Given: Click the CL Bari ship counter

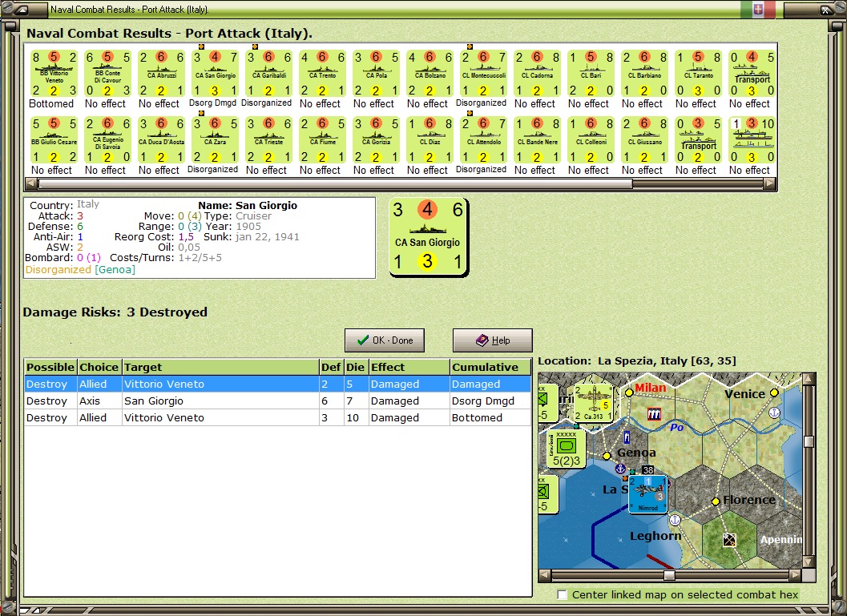Looking at the screenshot, I should click(x=591, y=74).
